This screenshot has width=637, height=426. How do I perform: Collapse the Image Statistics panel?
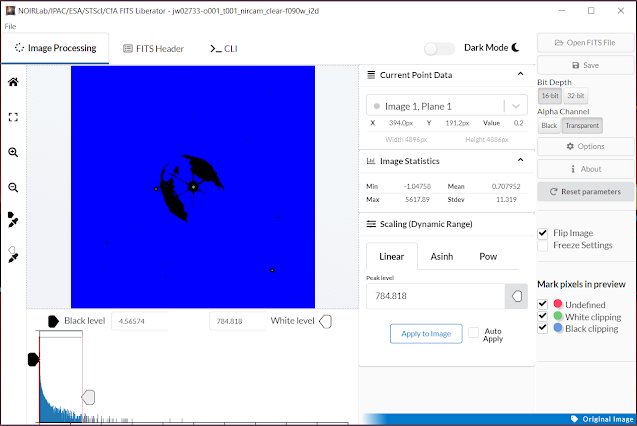[x=520, y=160]
